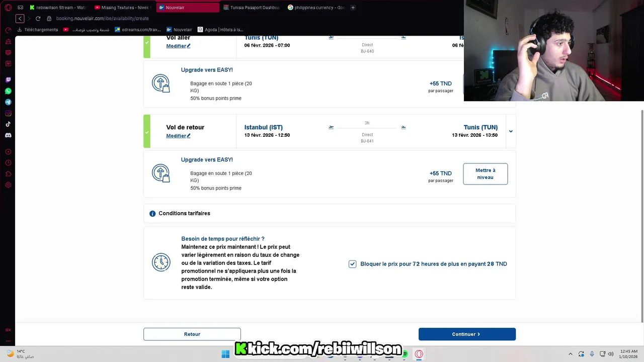Click Istanbul (IST) departure text

pos(263,127)
